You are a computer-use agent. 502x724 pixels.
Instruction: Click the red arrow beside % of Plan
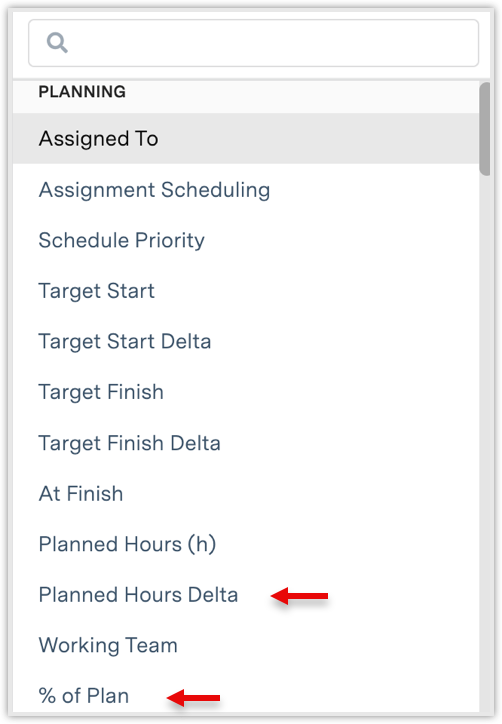click(x=193, y=697)
